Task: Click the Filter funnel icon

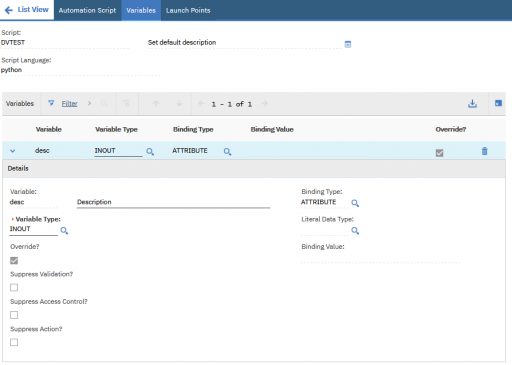Action: (x=51, y=103)
